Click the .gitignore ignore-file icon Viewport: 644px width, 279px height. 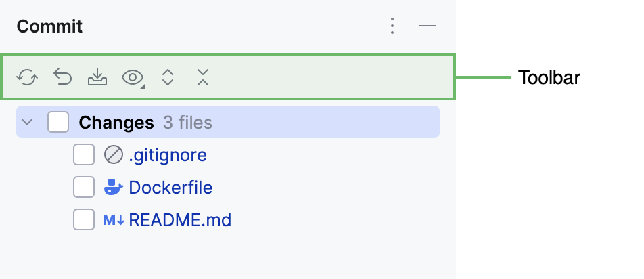pos(113,155)
